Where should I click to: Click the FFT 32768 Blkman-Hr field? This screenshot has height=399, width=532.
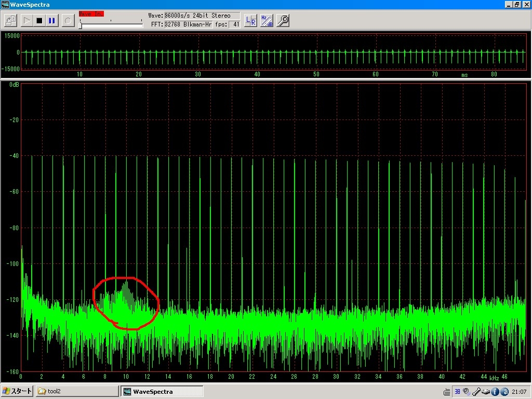pyautogui.click(x=187, y=24)
